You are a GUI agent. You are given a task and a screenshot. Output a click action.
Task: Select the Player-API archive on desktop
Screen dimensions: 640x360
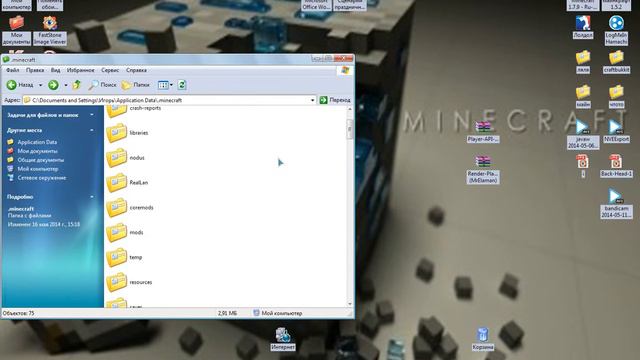[x=483, y=131]
